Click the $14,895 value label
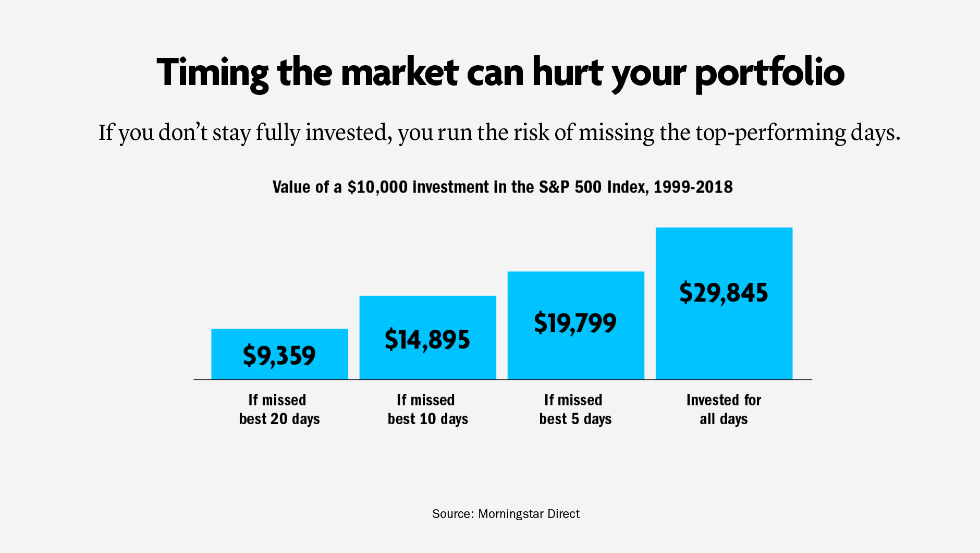This screenshot has width=980, height=553. pos(427,340)
